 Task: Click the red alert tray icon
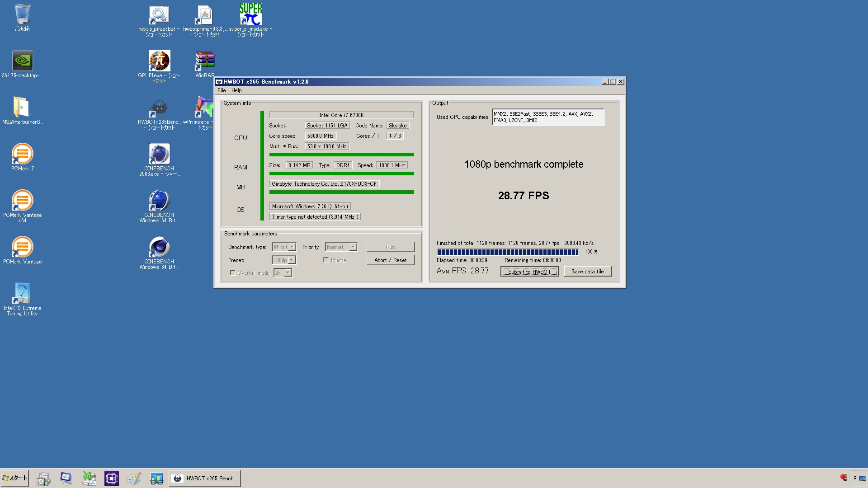tap(844, 478)
